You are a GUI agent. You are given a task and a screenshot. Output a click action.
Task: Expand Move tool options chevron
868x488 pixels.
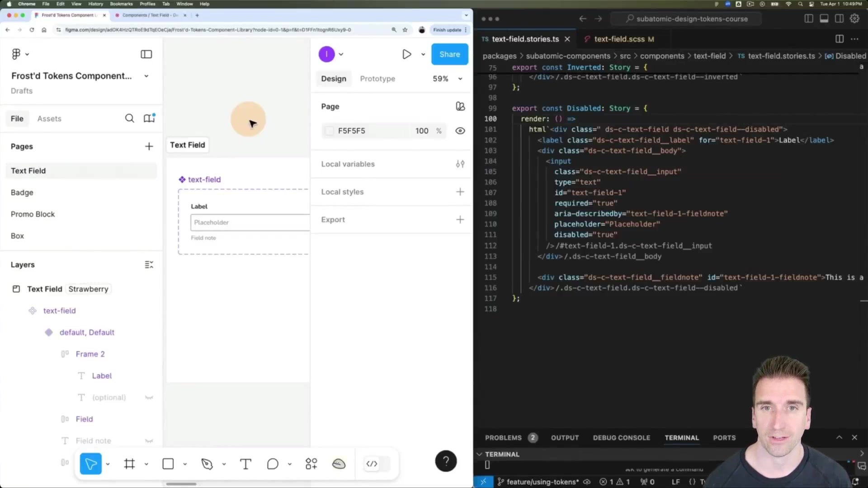coord(108,464)
